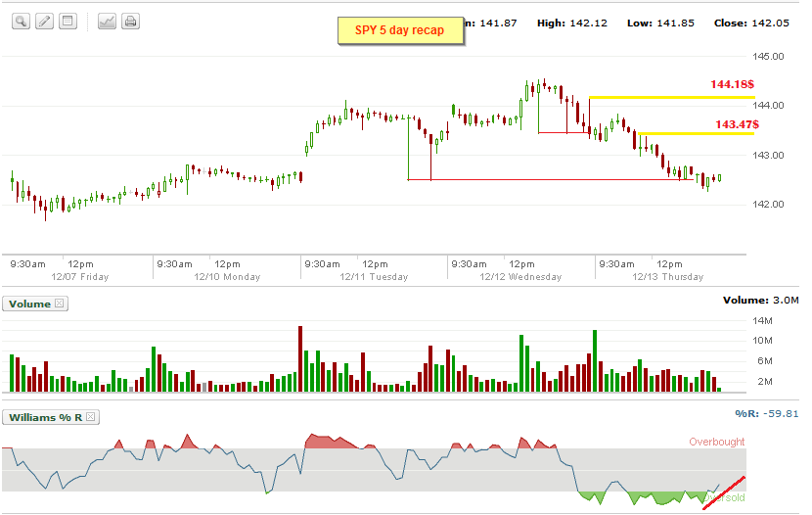Select the lower yellow resistance line
The image size is (812, 515).
pos(696,134)
